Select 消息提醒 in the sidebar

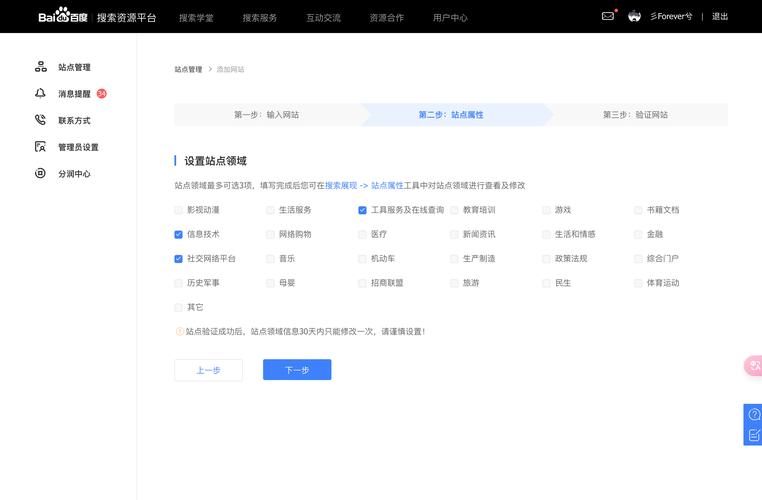(74, 94)
